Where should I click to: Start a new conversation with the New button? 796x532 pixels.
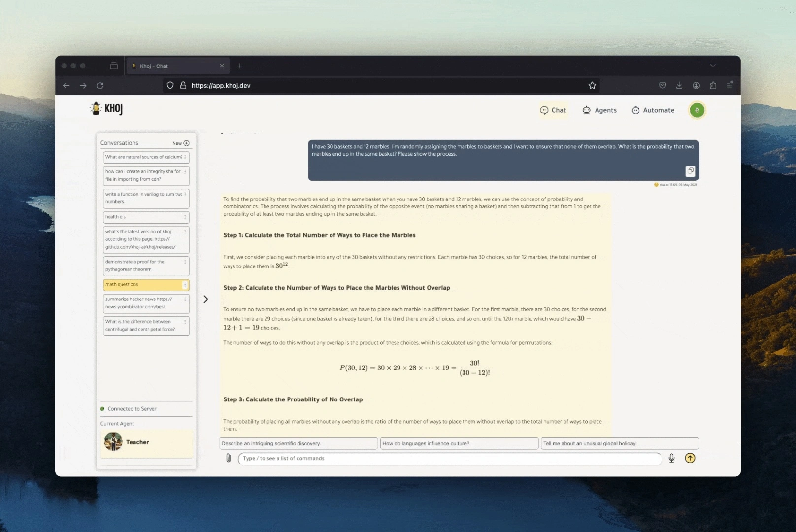(x=181, y=143)
